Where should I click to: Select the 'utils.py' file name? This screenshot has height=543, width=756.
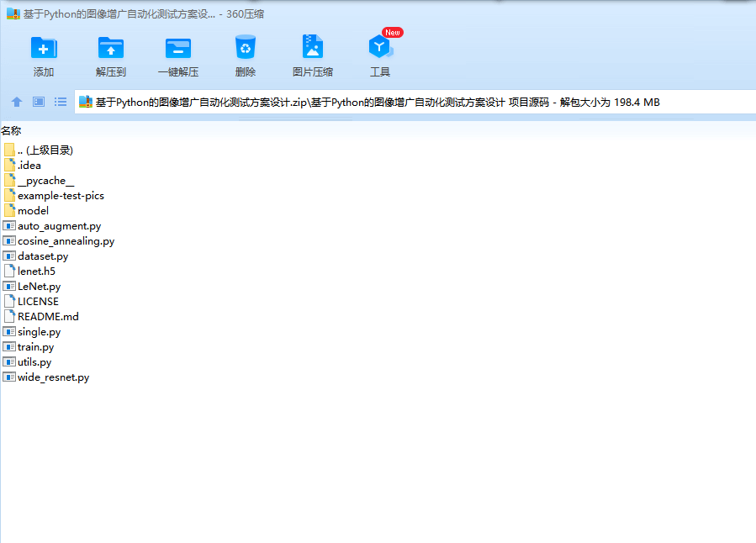pyautogui.click(x=34, y=362)
